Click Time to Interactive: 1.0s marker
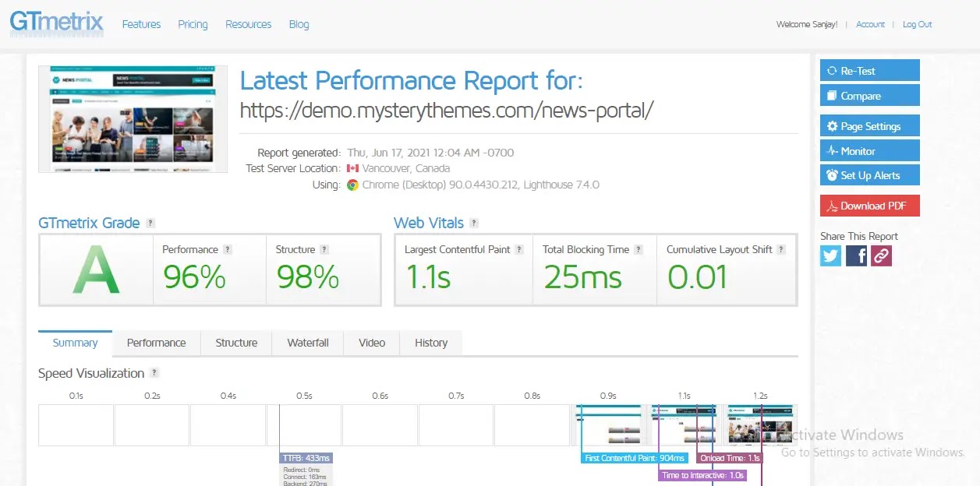This screenshot has width=980, height=486. (702, 475)
